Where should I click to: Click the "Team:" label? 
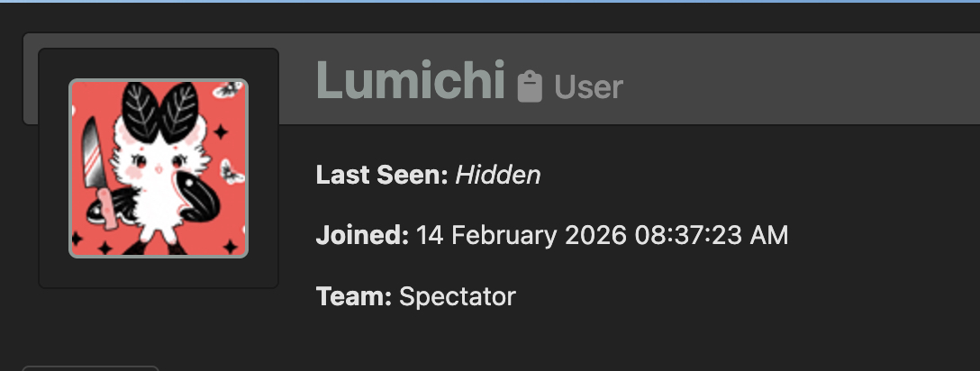pos(353,296)
